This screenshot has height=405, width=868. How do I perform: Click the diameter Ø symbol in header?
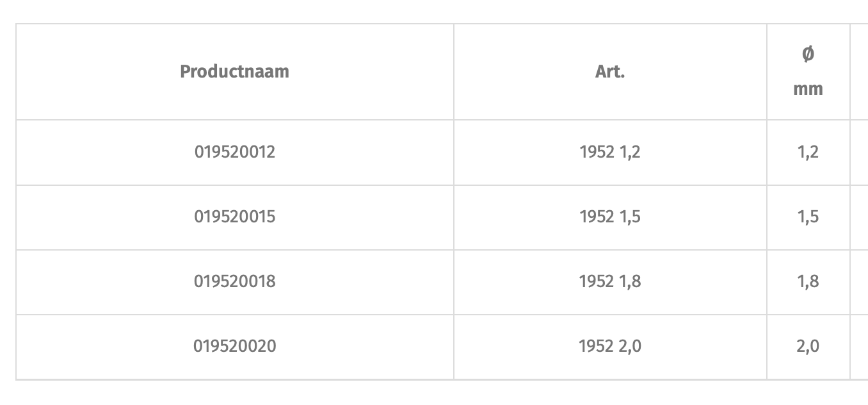pyautogui.click(x=808, y=55)
